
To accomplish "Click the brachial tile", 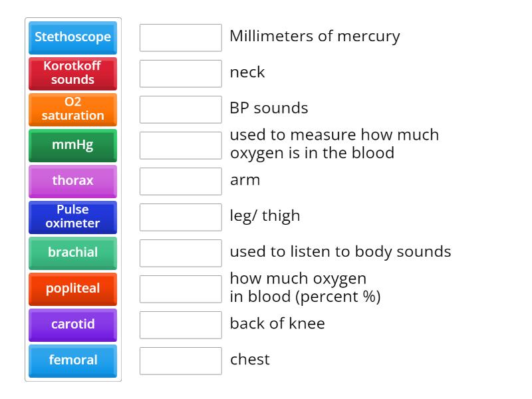I will 72,253.
